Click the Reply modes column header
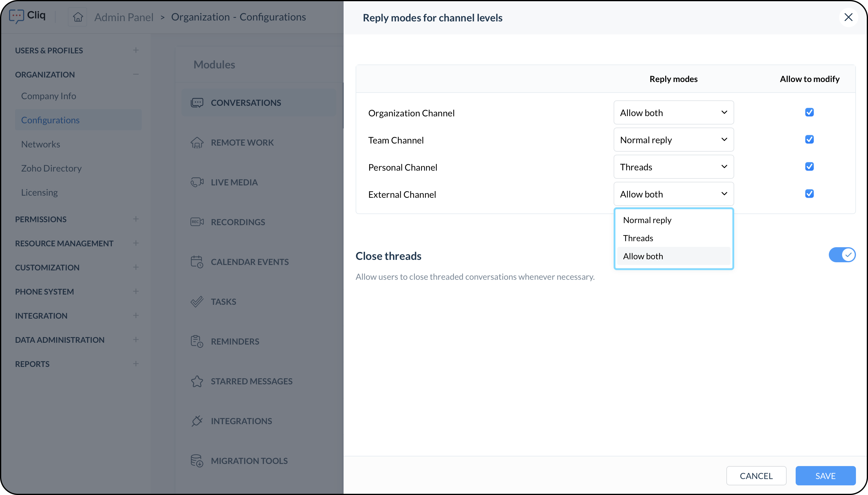 pyautogui.click(x=674, y=79)
